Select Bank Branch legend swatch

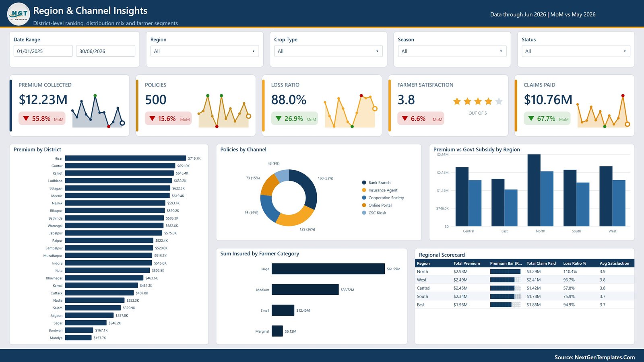pyautogui.click(x=364, y=183)
